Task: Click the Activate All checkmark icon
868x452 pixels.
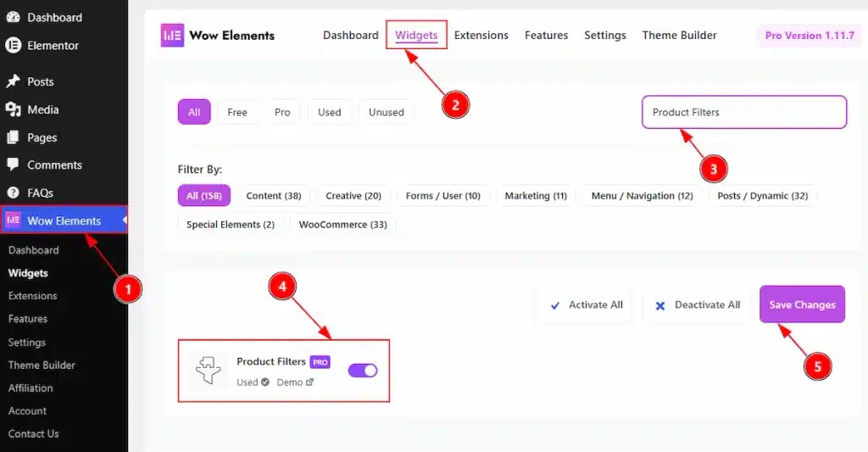Action: (x=554, y=305)
